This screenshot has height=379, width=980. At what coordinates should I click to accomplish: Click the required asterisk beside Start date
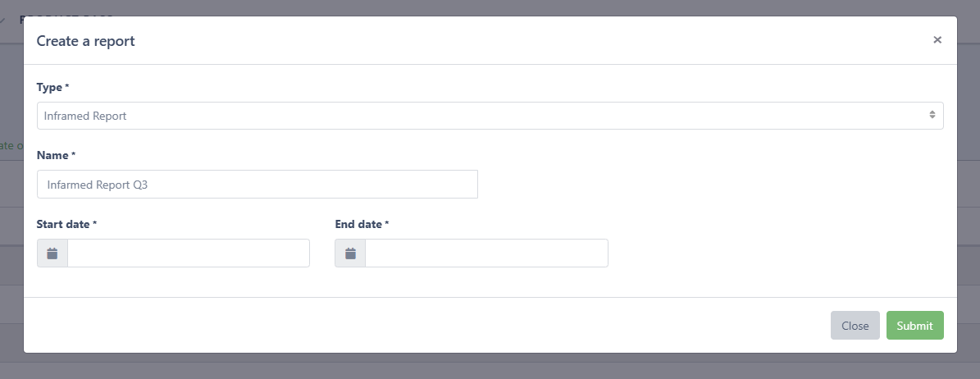pyautogui.click(x=95, y=224)
